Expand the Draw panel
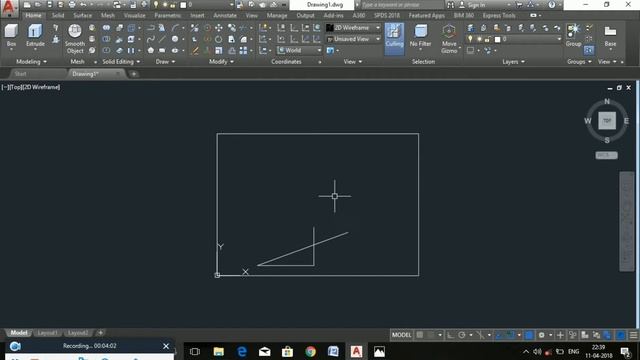Viewport: 640px width, 360px height. (165, 62)
